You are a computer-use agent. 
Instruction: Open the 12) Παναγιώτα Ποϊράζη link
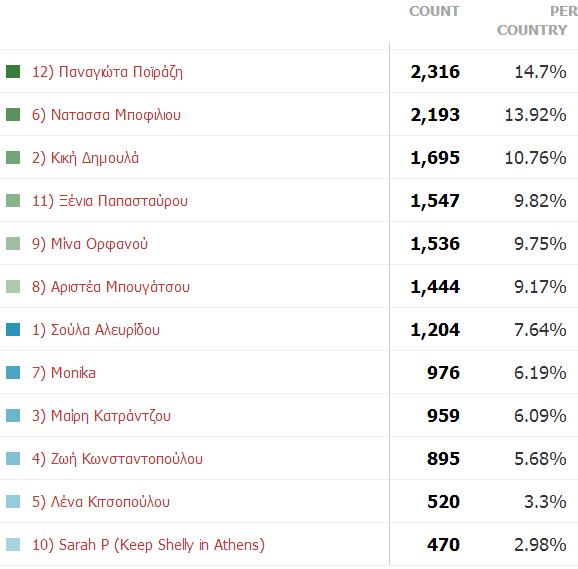click(107, 72)
